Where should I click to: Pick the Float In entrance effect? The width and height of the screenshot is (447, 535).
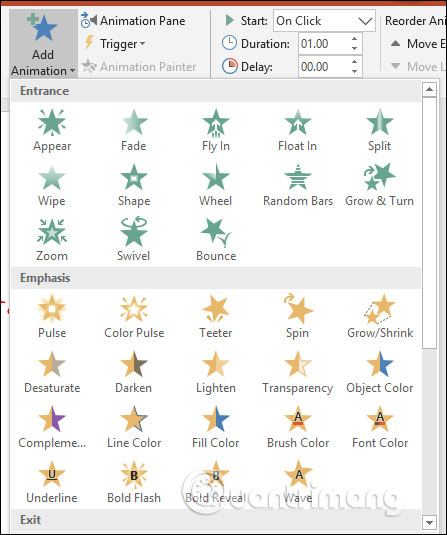(298, 130)
